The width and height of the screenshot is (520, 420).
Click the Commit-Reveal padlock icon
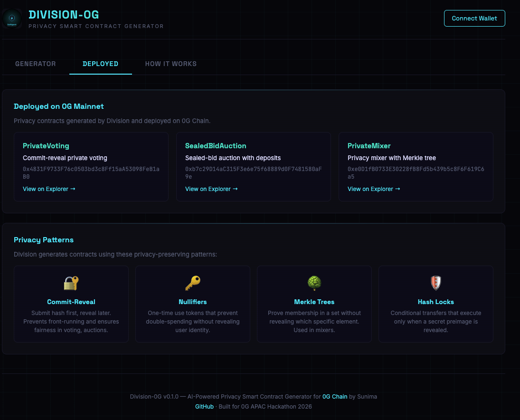click(71, 283)
